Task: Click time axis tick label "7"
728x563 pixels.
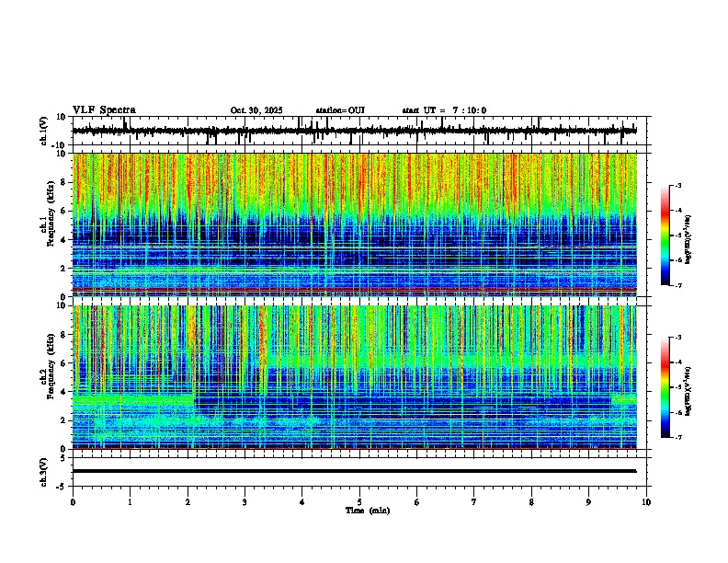Action: click(474, 502)
